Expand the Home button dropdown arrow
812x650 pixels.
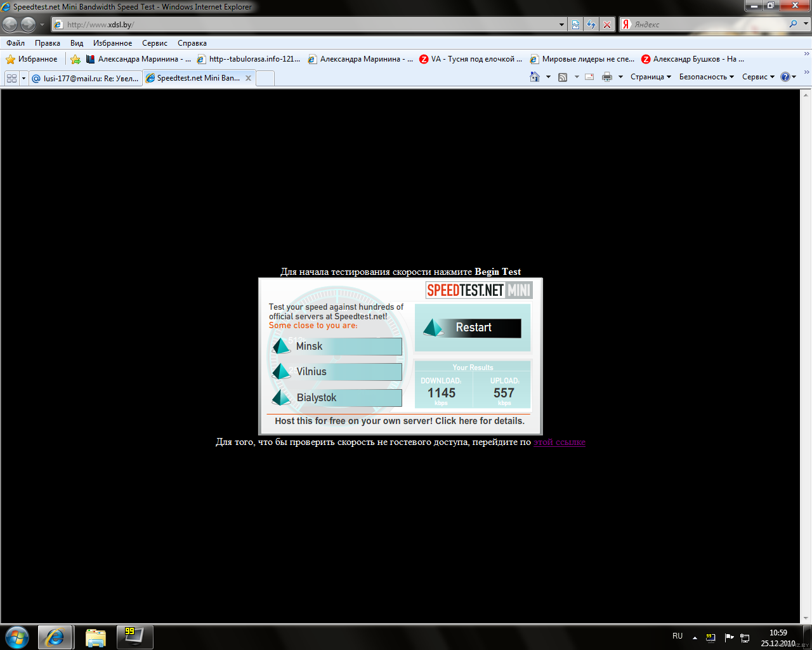548,77
